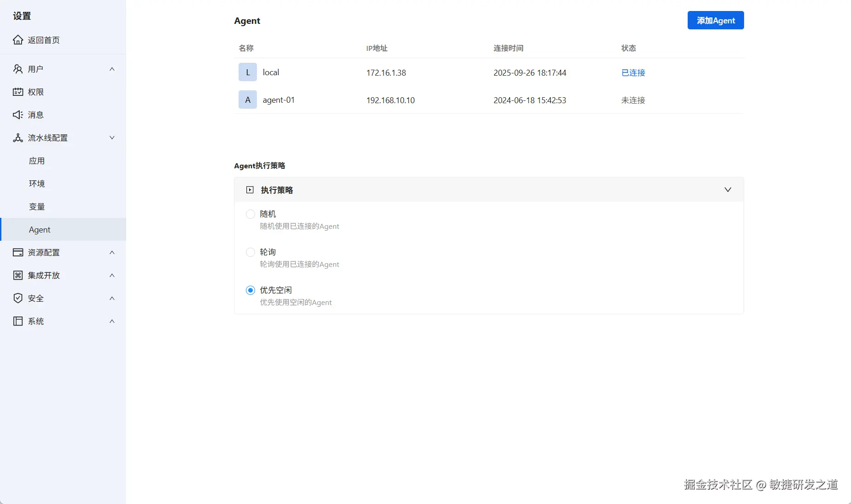This screenshot has height=504, width=851.
Task: Click the 状态 column header
Action: click(x=629, y=48)
